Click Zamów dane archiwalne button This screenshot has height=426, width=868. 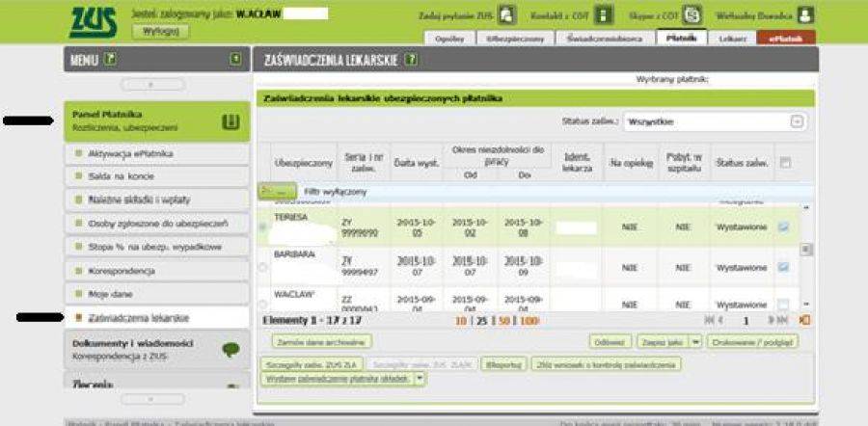[322, 341]
